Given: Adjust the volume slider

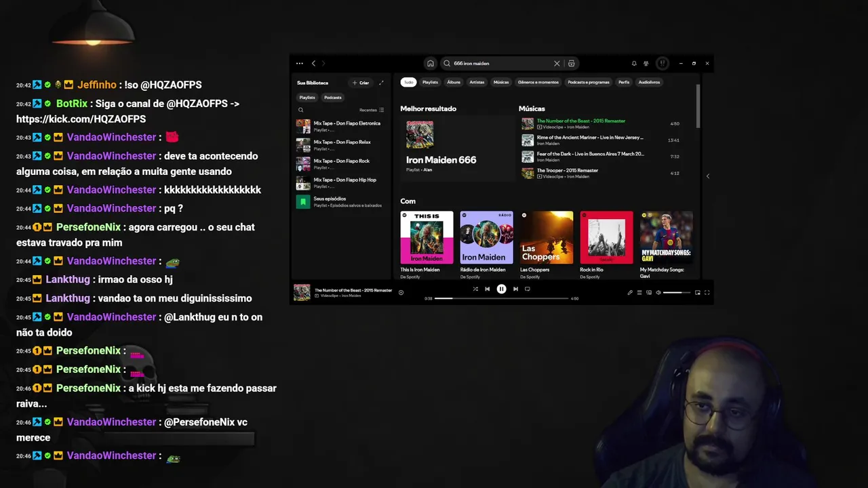Looking at the screenshot, I should 677,293.
